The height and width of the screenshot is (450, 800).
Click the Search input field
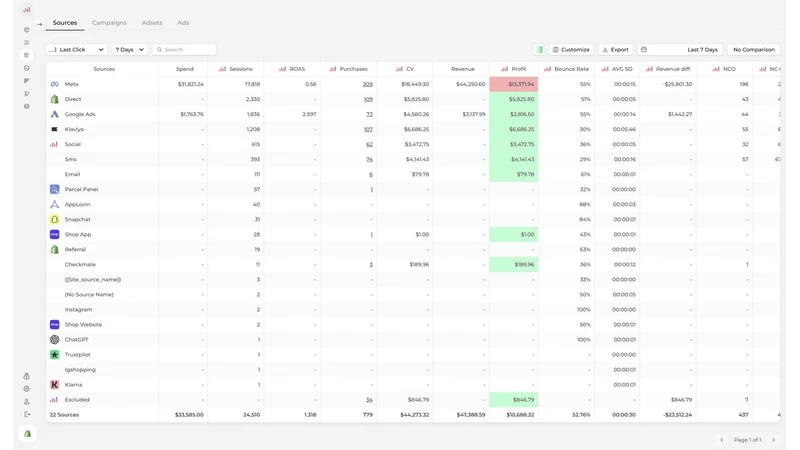(184, 49)
